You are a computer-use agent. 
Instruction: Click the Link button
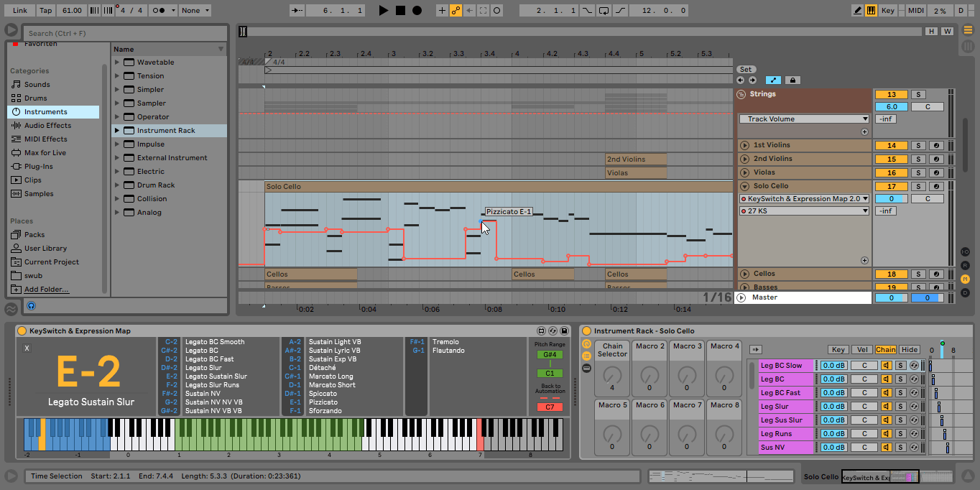pyautogui.click(x=20, y=11)
